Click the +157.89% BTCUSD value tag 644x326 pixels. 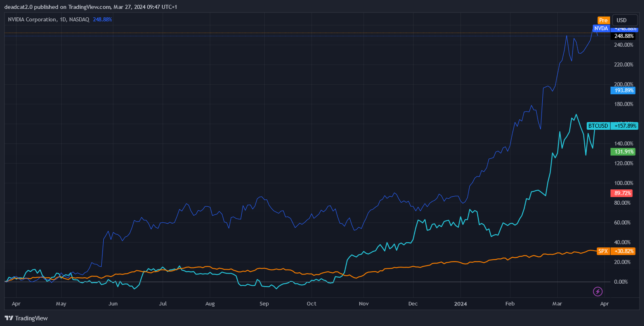pos(625,126)
